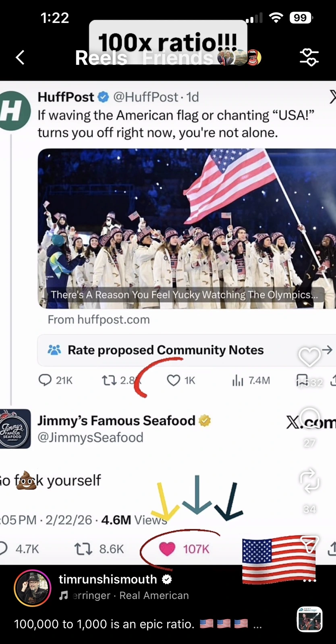
Task: Expand the caption with the ellipsis
Action: (258, 624)
